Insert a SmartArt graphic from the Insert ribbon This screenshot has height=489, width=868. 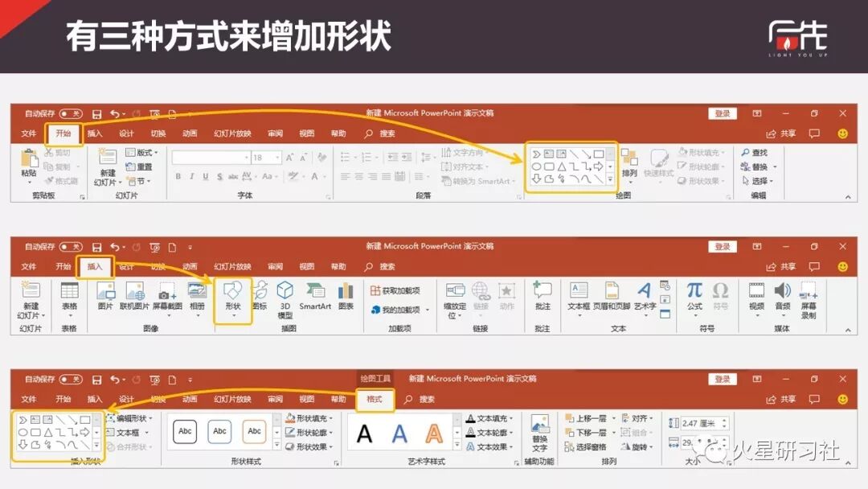[x=315, y=295]
